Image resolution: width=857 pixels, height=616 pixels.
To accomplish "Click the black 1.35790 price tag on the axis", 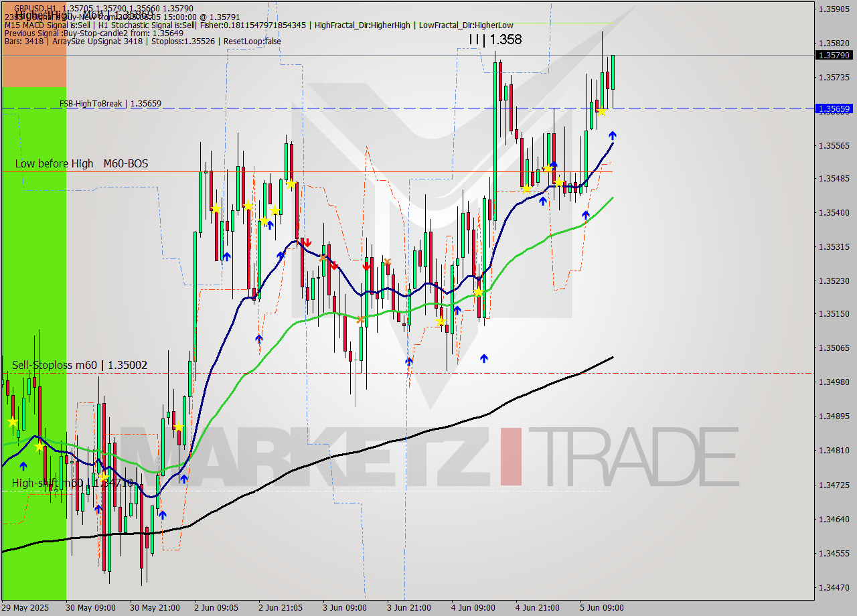I will [832, 56].
